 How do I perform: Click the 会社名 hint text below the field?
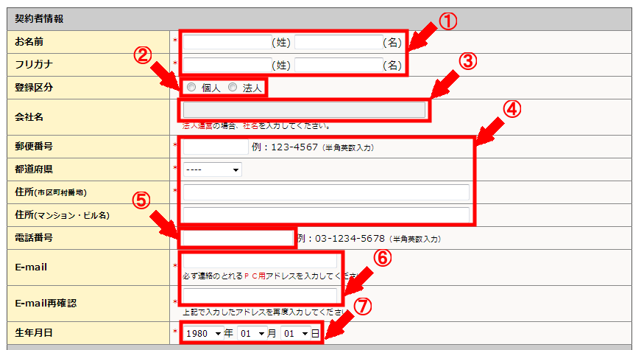pyautogui.click(x=256, y=126)
